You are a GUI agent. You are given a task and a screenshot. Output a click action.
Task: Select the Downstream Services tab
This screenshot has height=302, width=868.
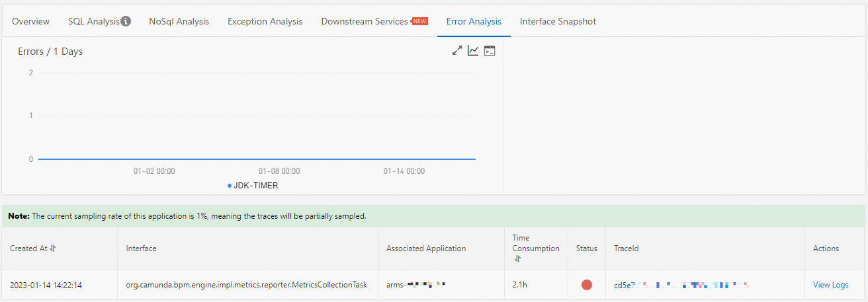click(365, 21)
